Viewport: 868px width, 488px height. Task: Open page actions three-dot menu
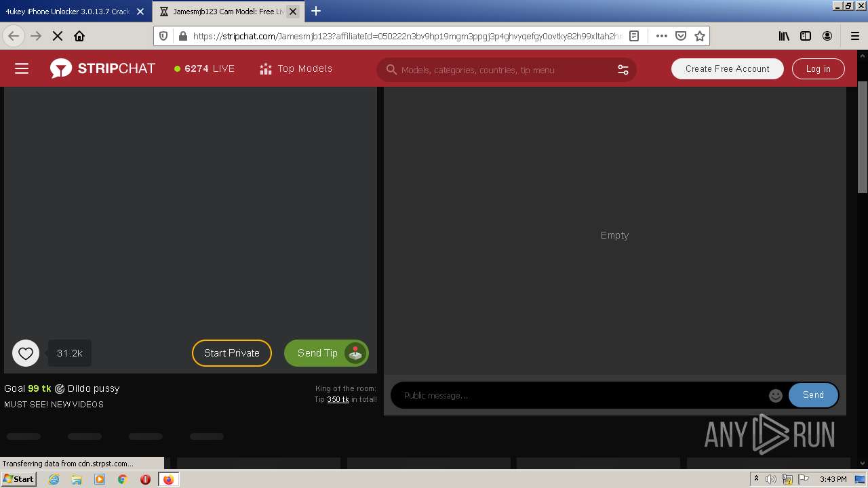pos(662,36)
